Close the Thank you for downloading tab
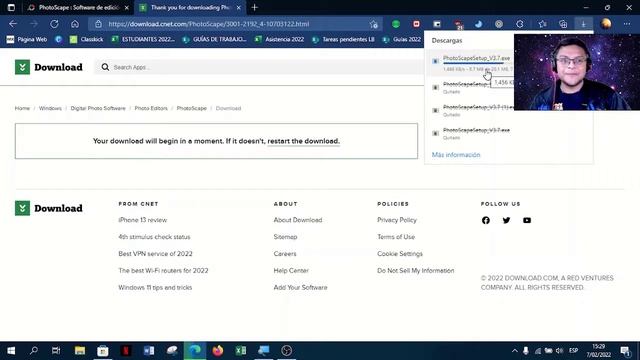The height and width of the screenshot is (360, 640). (239, 7)
